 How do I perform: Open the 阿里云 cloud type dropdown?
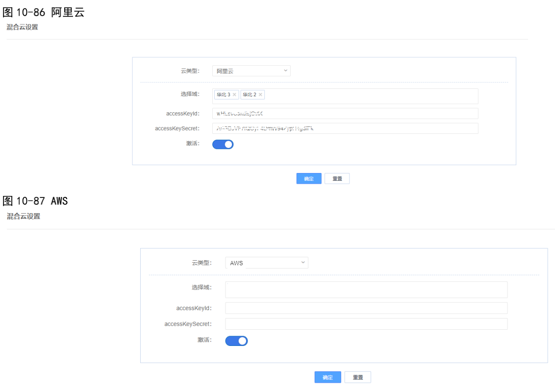[252, 71]
